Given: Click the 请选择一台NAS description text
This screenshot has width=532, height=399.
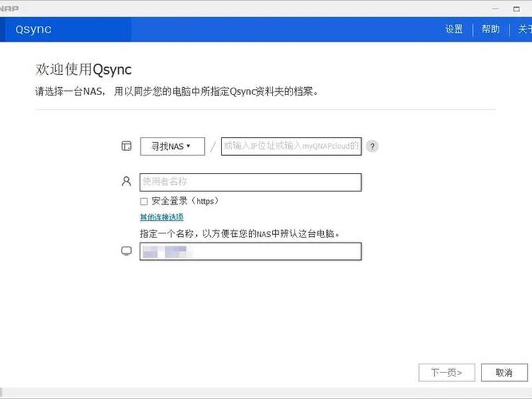Looking at the screenshot, I should tap(177, 92).
